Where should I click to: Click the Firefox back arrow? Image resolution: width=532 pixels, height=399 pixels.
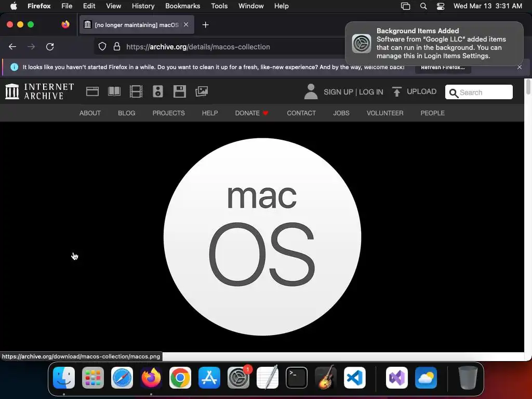click(x=12, y=47)
